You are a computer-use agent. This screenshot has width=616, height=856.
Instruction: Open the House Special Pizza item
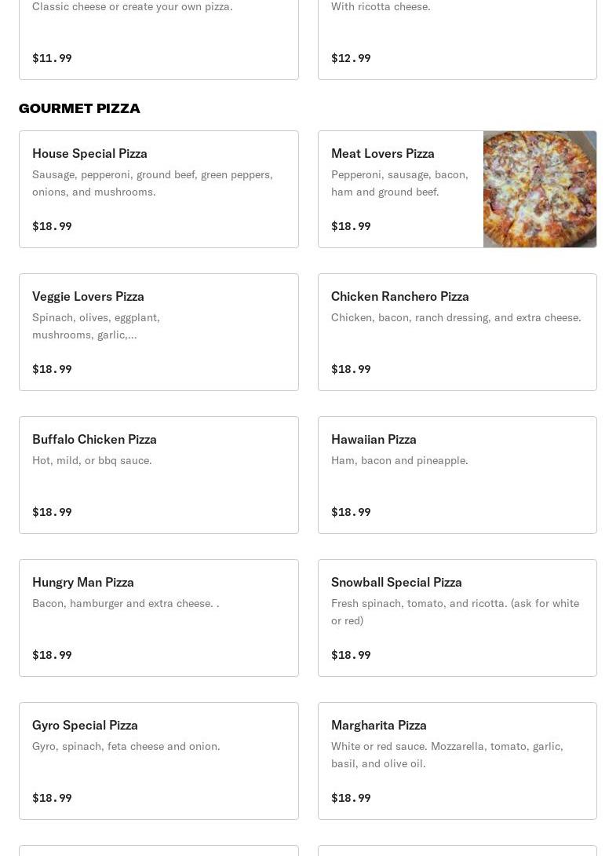(x=159, y=189)
